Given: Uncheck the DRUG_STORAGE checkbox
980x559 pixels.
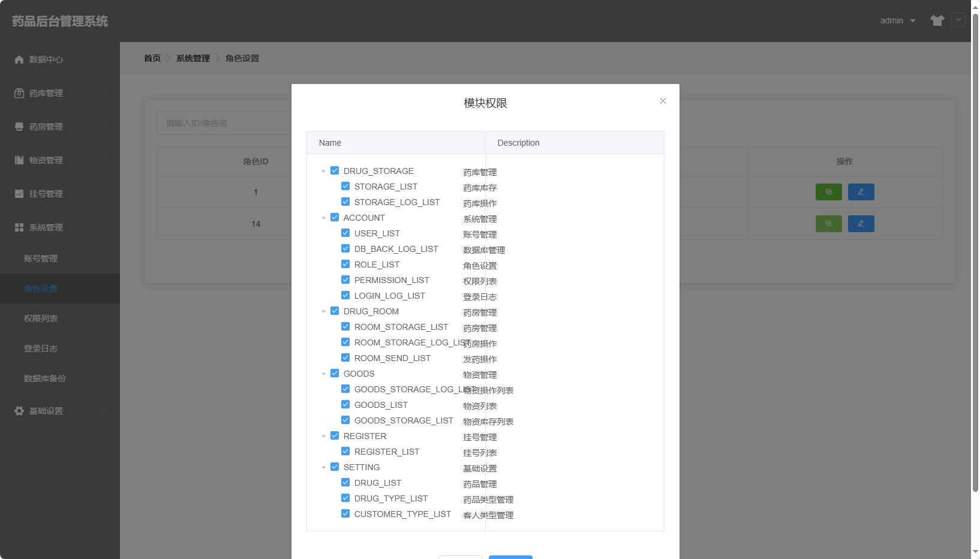Looking at the screenshot, I should [335, 170].
